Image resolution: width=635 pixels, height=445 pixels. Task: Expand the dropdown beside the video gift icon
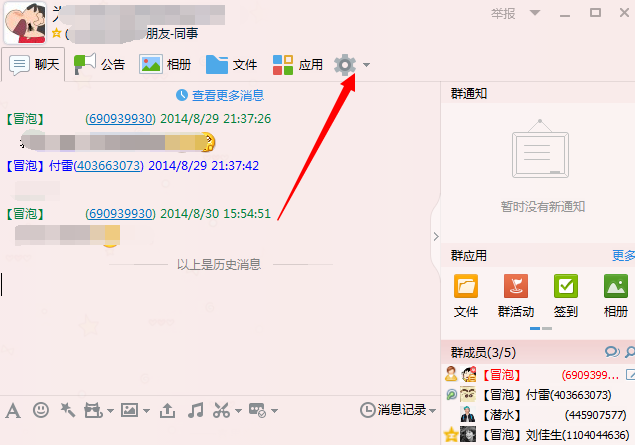[x=110, y=411]
